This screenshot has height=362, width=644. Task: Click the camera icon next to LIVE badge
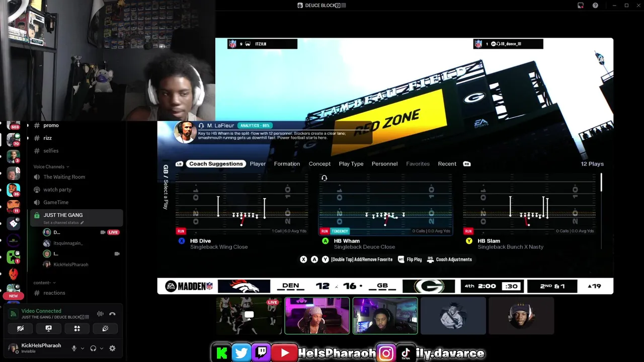[x=103, y=232]
